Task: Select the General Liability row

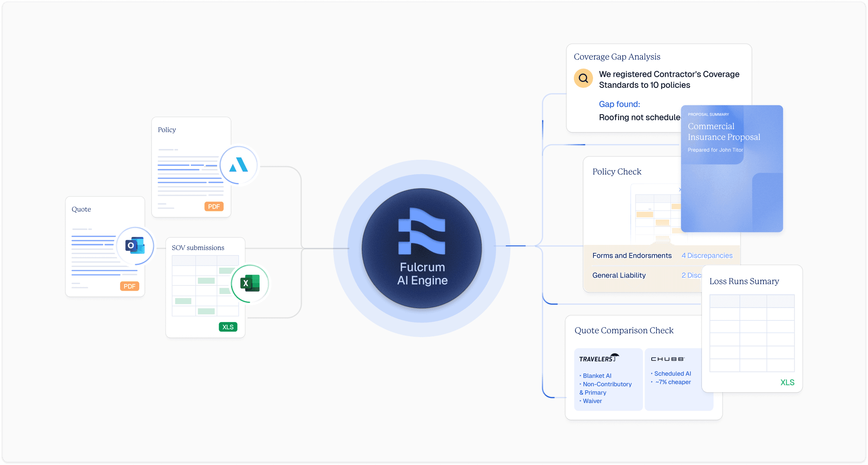Action: [619, 275]
